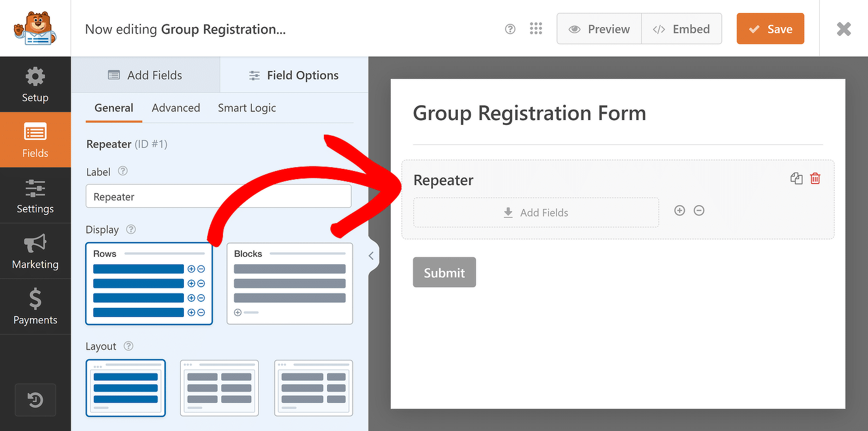Click the duplicate Repeater field icon

coord(796,179)
